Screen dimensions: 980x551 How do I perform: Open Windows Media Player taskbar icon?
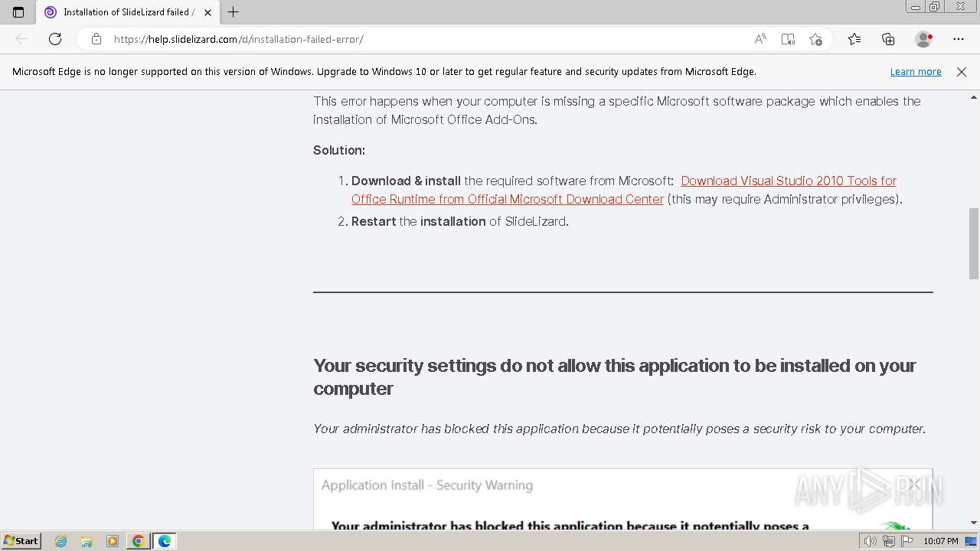(112, 541)
